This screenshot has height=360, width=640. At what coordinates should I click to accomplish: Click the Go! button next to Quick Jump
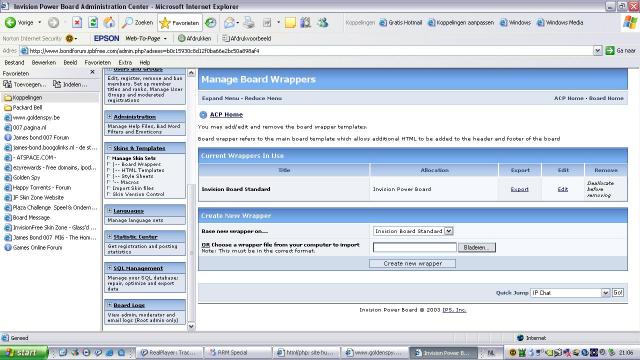[618, 293]
